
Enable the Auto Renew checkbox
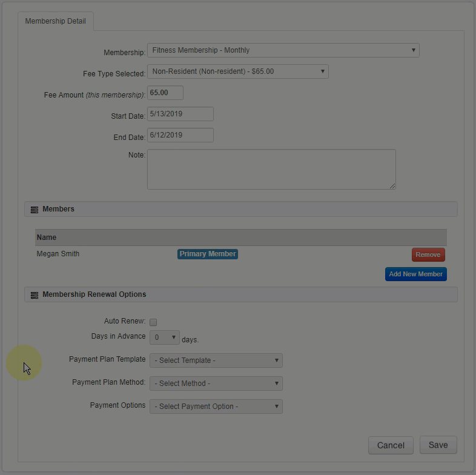tap(153, 322)
